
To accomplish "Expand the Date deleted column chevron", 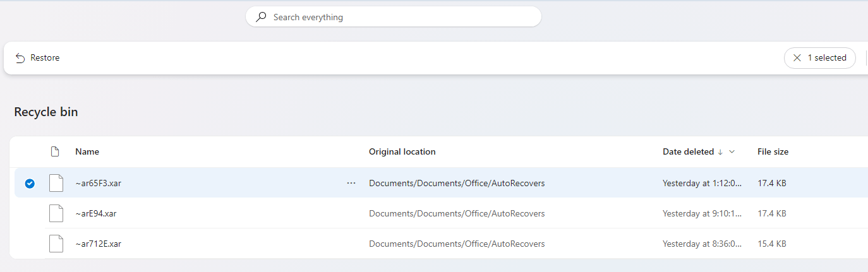I will [x=732, y=151].
